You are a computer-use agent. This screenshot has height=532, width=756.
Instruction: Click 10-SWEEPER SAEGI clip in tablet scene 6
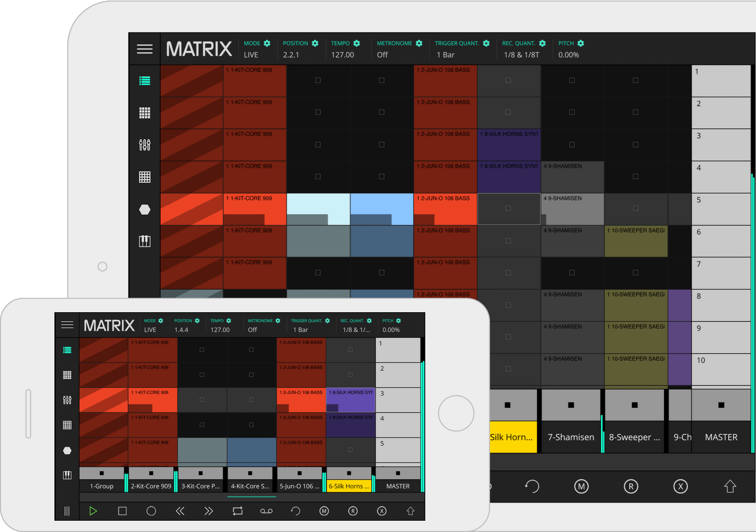click(636, 241)
